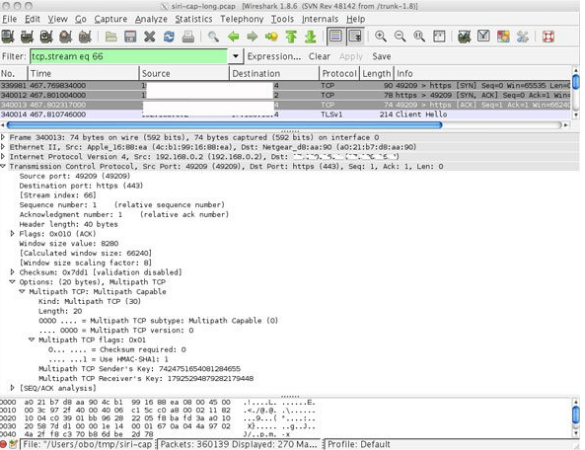Screen dimensions: 585x450
Task: Go forward in packet history arrow
Action: [x=252, y=37]
